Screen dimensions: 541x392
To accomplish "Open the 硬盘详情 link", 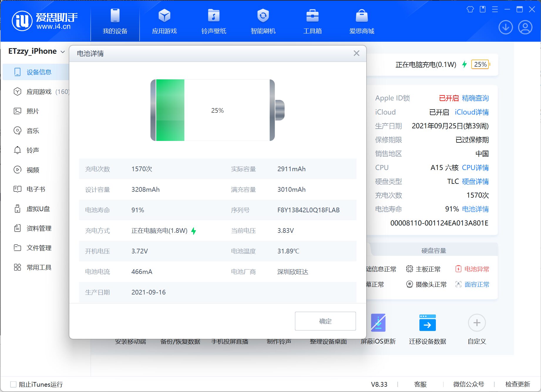I will [x=475, y=181].
